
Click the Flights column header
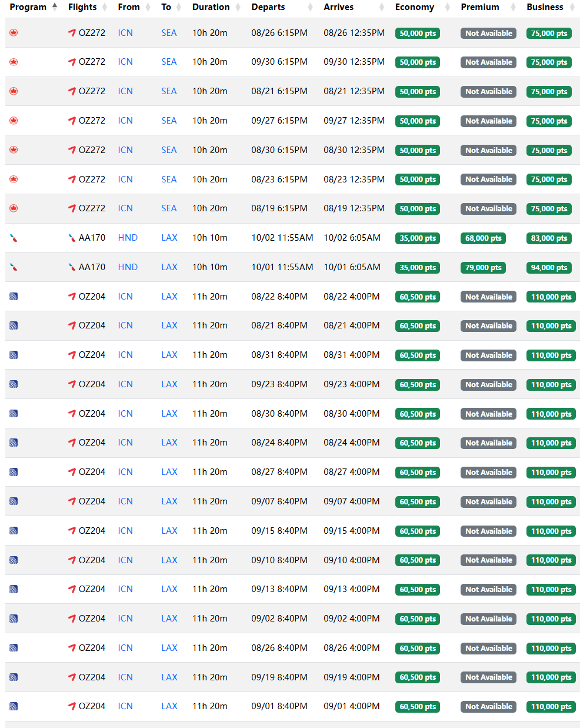click(82, 7)
